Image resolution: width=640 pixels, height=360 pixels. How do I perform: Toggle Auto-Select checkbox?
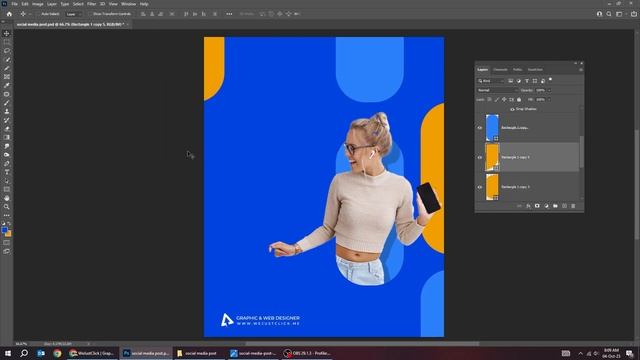[39, 14]
